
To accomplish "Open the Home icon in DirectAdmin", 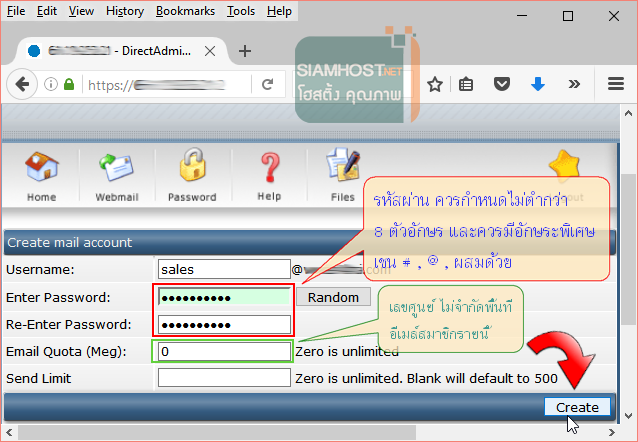I will click(x=41, y=173).
